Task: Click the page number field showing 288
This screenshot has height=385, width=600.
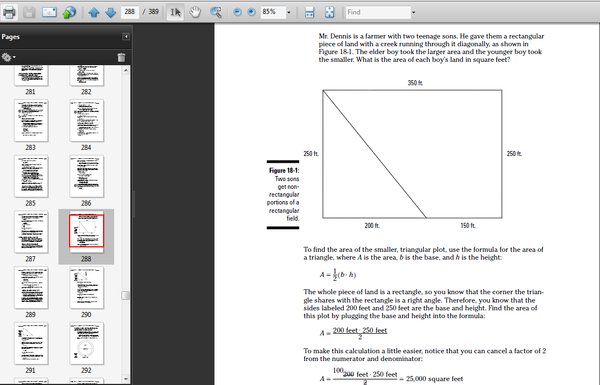Action: [x=130, y=12]
